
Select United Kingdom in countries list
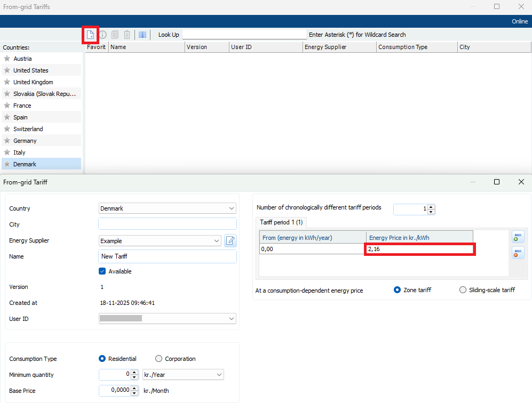coord(33,82)
